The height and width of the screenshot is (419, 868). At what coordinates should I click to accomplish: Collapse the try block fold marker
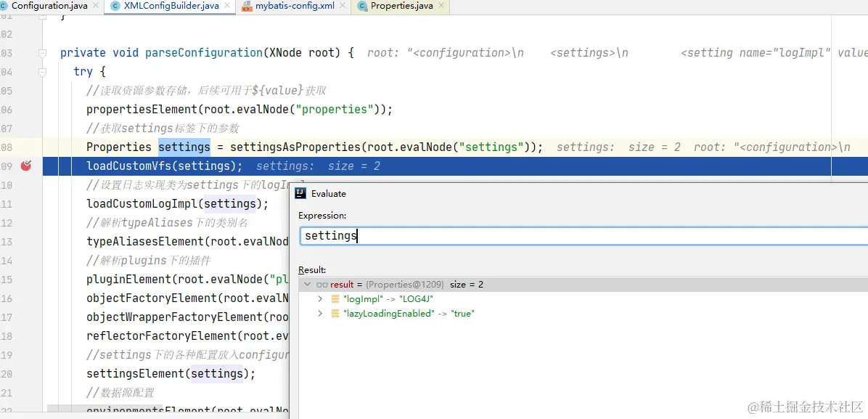point(43,72)
